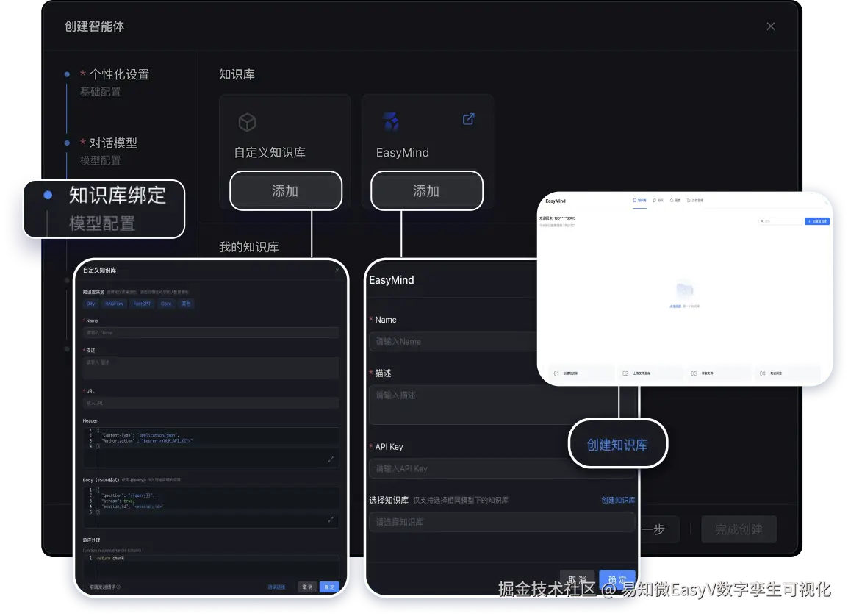Click empty folder icon in EasyMind window
Viewport: 848px width, 616px height.
click(x=685, y=290)
